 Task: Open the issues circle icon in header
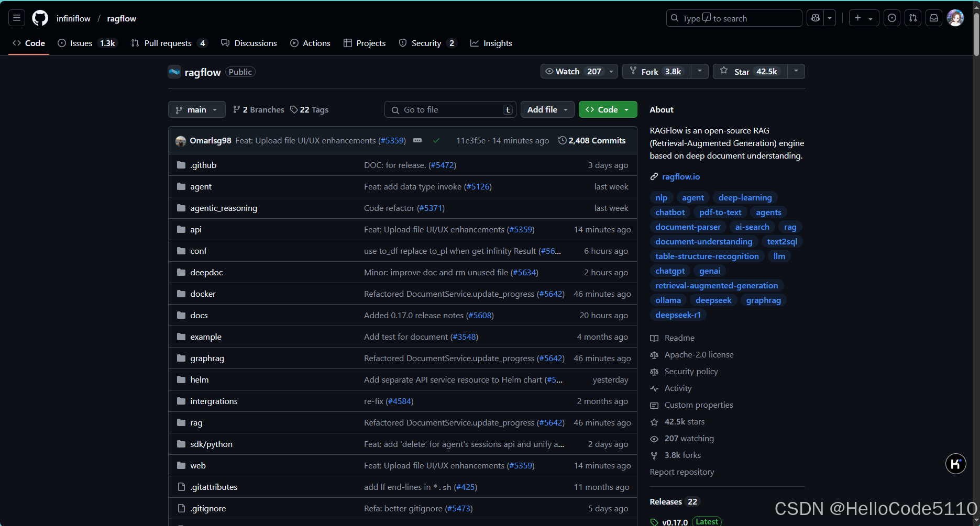point(892,18)
